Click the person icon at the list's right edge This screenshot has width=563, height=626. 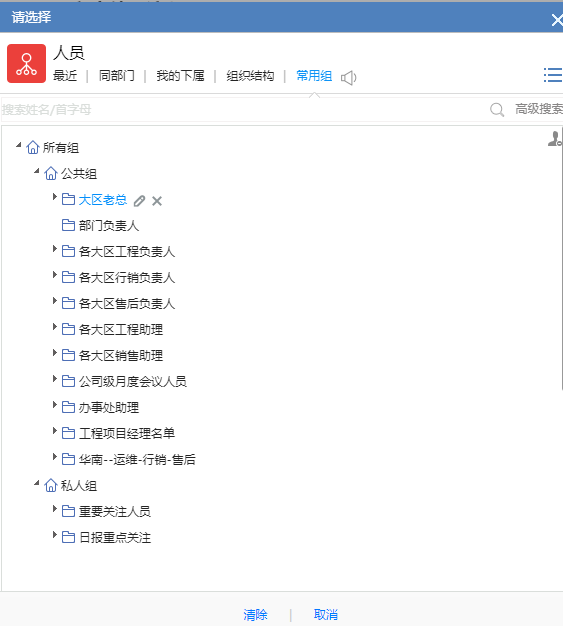pos(555,139)
